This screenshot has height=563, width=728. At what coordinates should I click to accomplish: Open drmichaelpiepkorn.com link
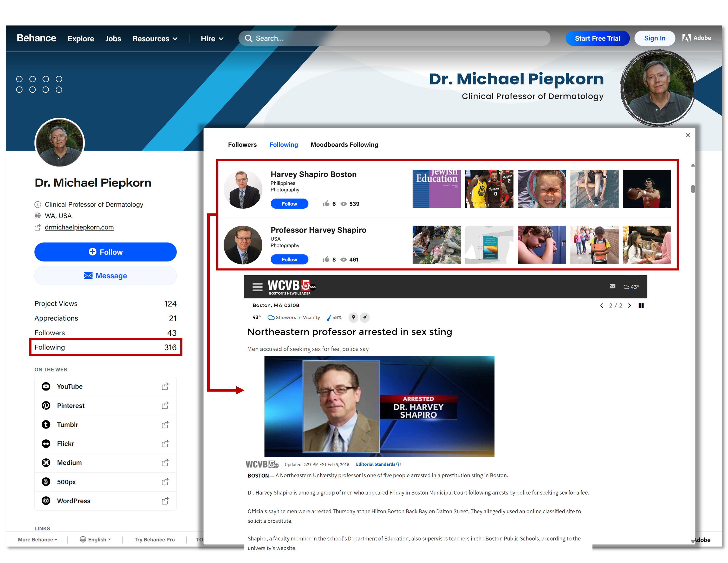(x=79, y=227)
